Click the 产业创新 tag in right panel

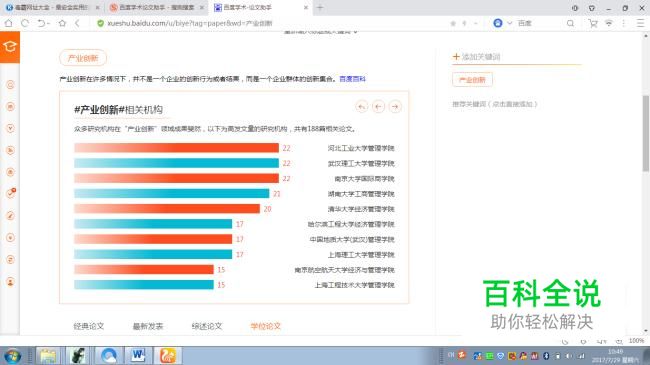472,80
